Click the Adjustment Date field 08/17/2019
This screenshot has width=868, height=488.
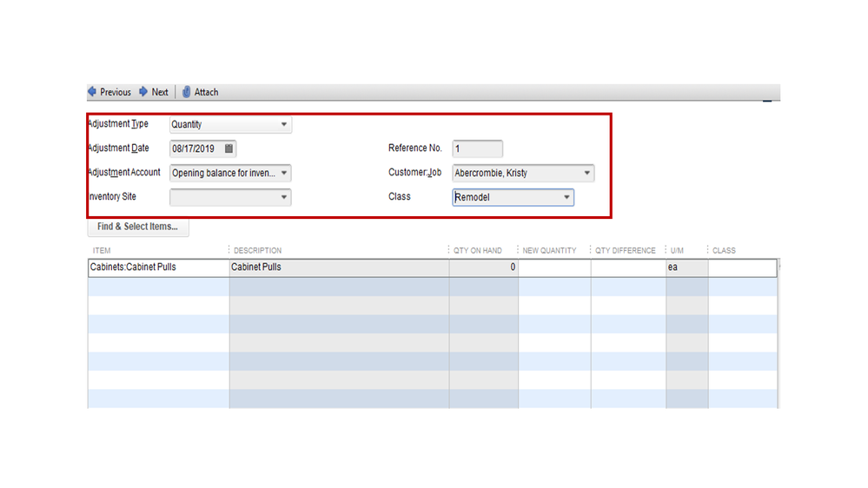(203, 148)
